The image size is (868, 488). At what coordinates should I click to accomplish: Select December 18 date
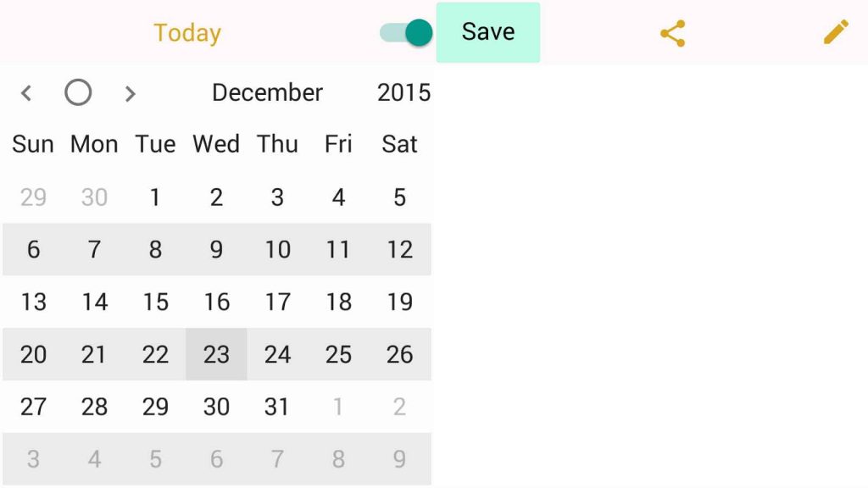click(x=338, y=302)
